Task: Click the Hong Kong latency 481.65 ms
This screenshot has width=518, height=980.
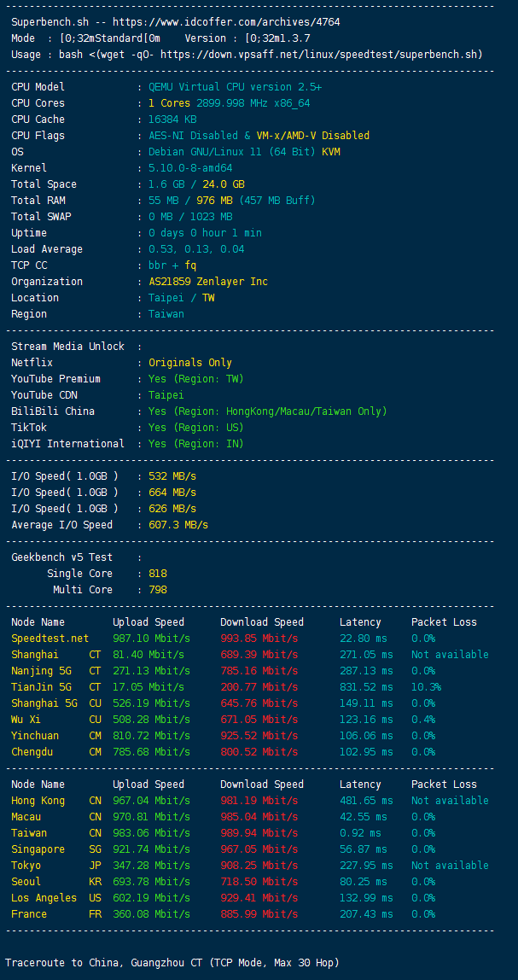Action: click(x=366, y=800)
